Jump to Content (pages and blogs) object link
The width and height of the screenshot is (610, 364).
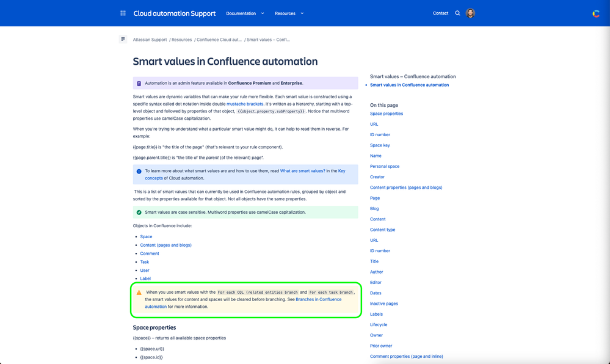tap(165, 246)
